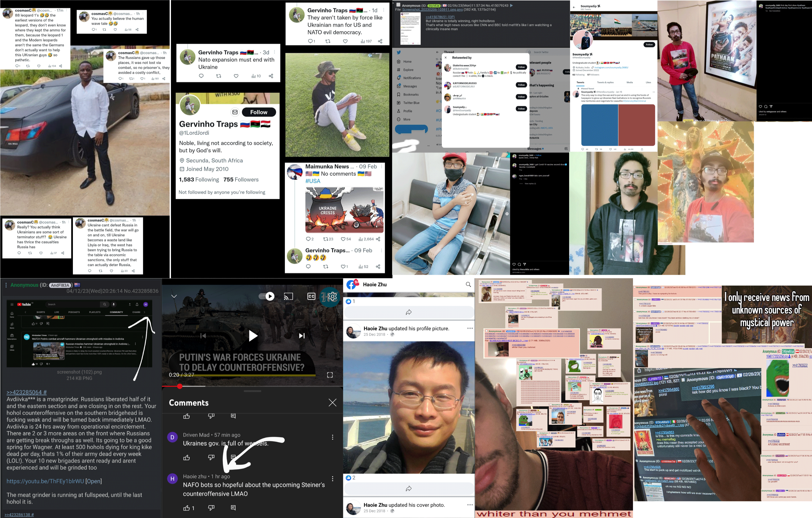Share the Haoie Zhu profile picture post
812x518 pixels.
tap(409, 489)
